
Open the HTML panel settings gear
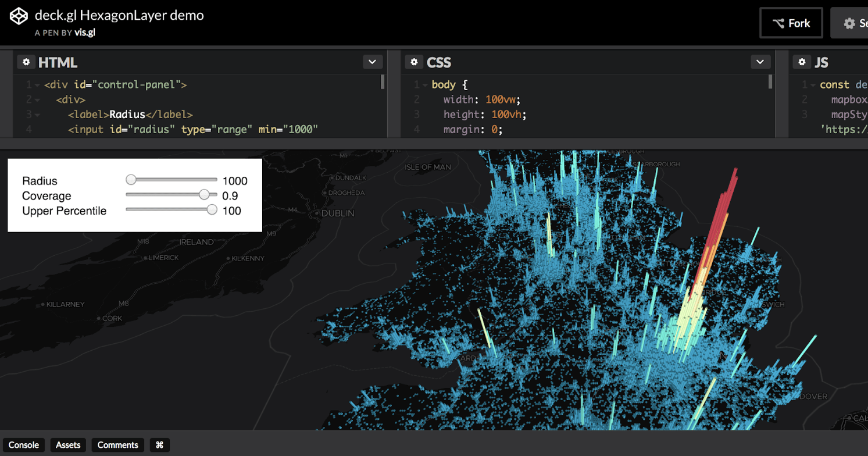tap(27, 62)
